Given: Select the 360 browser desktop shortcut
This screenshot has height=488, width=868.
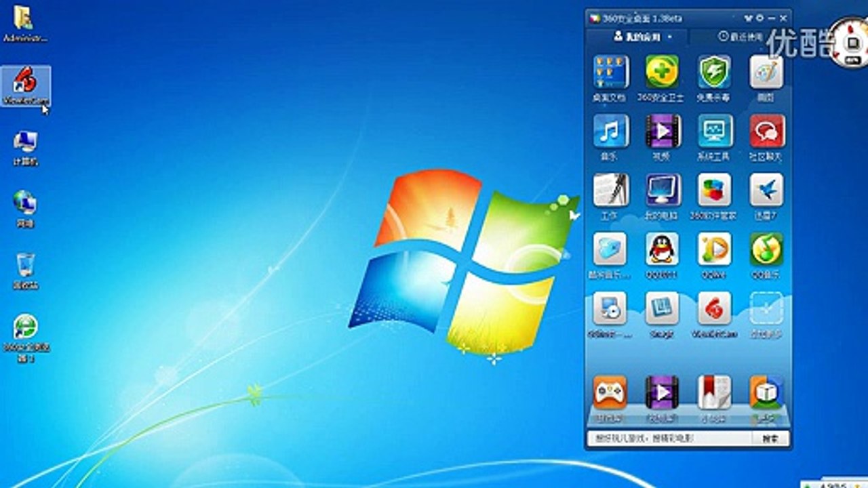Looking at the screenshot, I should (x=26, y=338).
